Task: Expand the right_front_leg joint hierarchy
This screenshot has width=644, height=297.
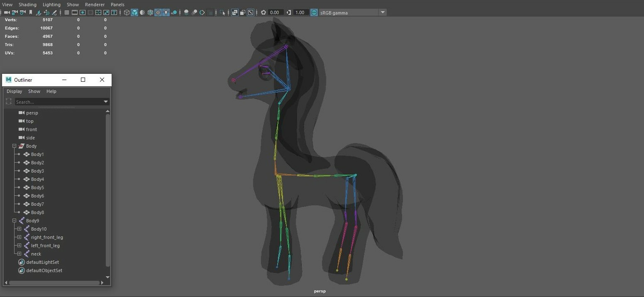Action: (19, 237)
